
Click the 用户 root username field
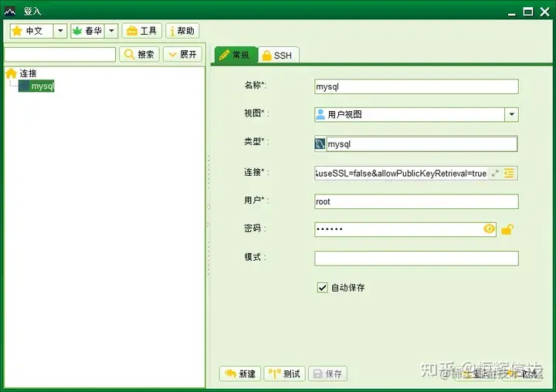point(416,201)
